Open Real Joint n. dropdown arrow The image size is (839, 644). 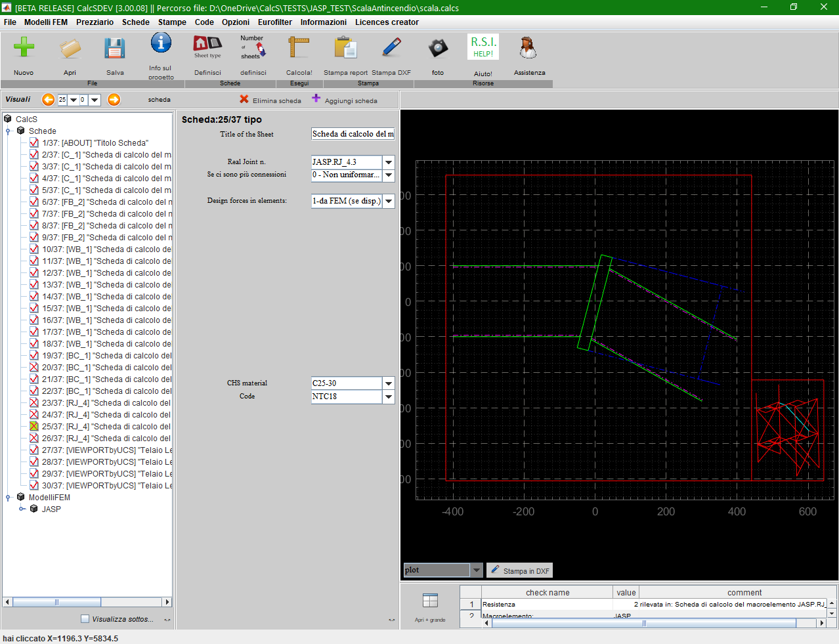pyautogui.click(x=389, y=161)
